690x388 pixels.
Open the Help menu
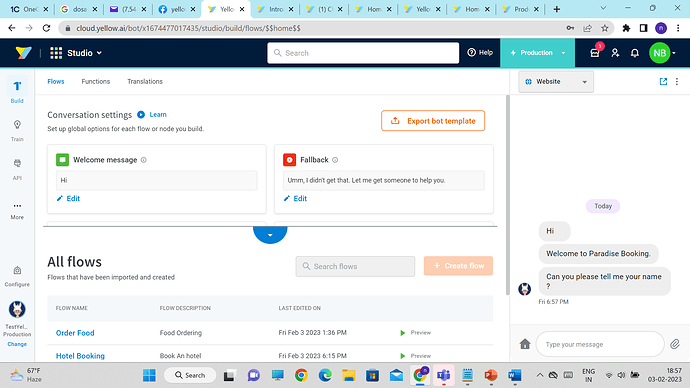click(480, 52)
